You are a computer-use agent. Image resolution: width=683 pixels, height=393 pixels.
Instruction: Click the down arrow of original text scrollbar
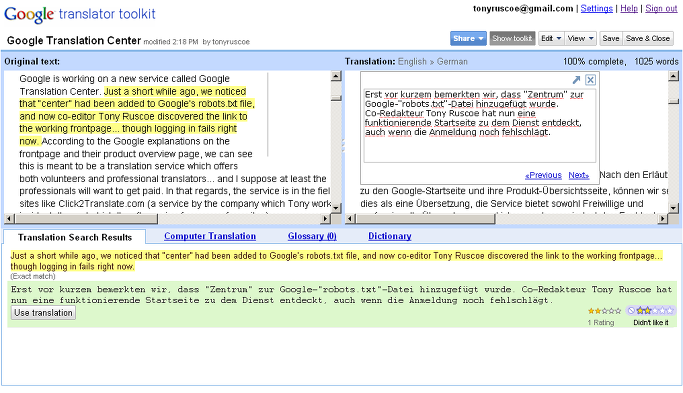pyautogui.click(x=335, y=208)
